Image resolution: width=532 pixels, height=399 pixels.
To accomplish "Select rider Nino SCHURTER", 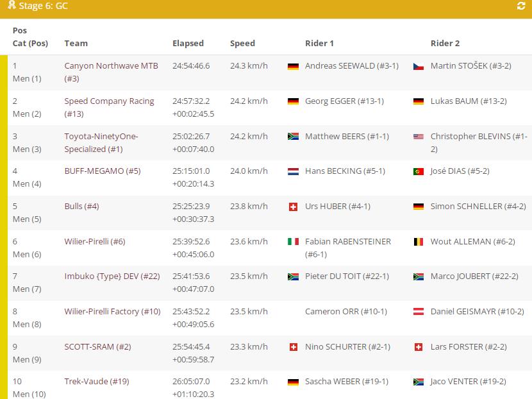I will (347, 347).
